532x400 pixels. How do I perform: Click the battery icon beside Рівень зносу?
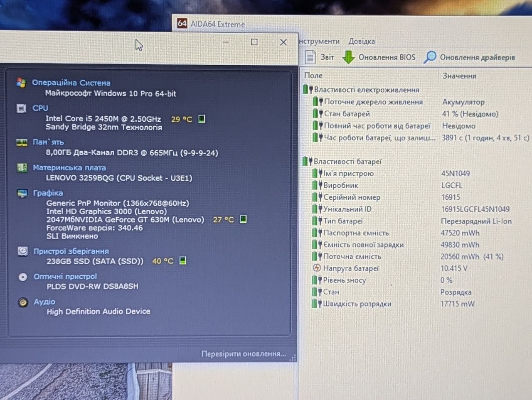pyautogui.click(x=317, y=280)
